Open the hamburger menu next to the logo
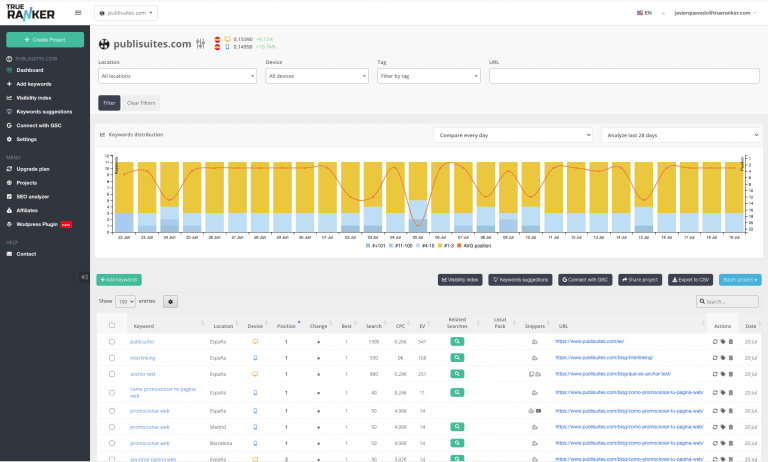 (x=78, y=13)
